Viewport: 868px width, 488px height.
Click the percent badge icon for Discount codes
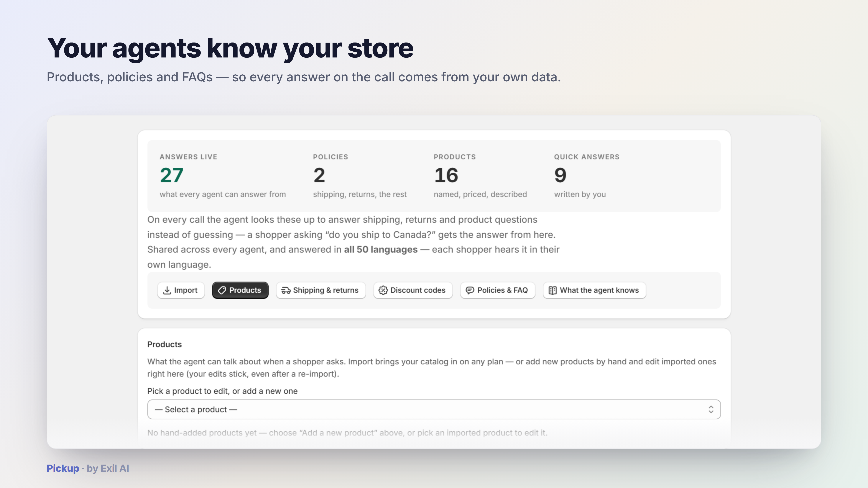(x=383, y=290)
